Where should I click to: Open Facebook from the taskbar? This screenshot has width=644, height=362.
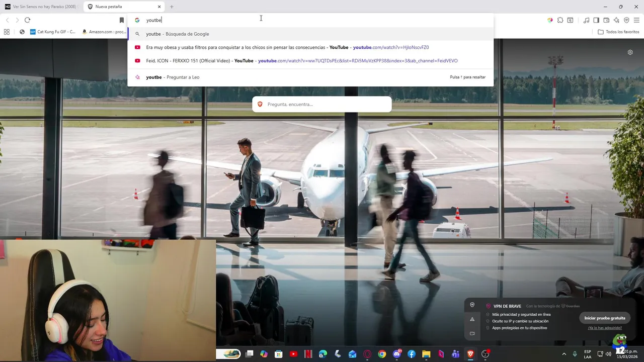point(412,354)
